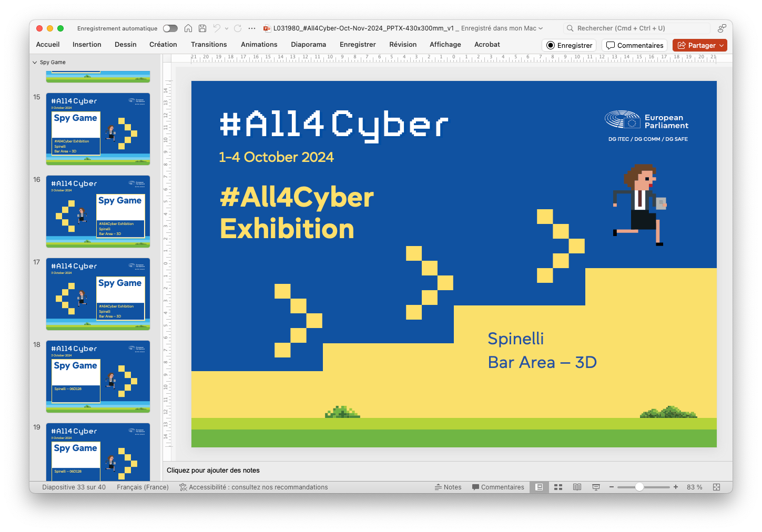The image size is (762, 532).
Task: Click the zoom out minus icon
Action: [612, 487]
